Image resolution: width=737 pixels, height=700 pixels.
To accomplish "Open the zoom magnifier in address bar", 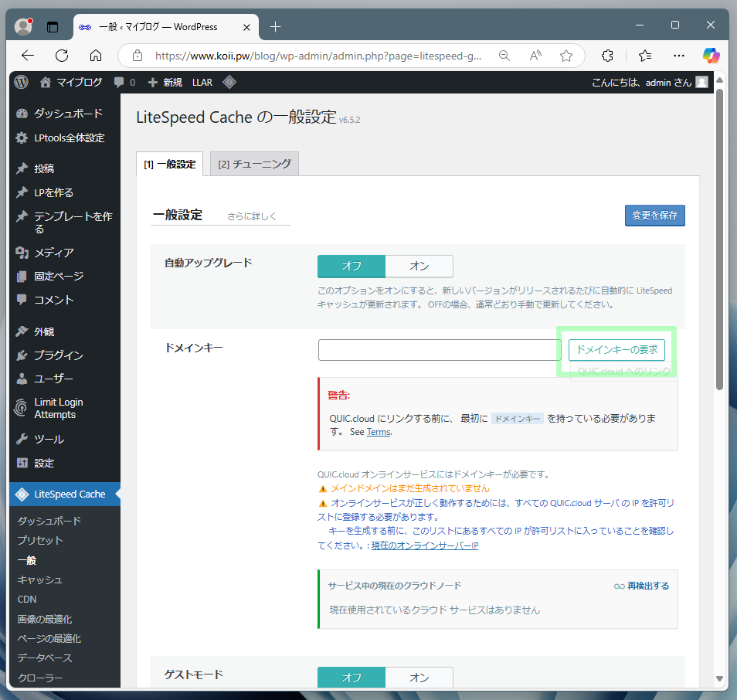I will [x=504, y=56].
